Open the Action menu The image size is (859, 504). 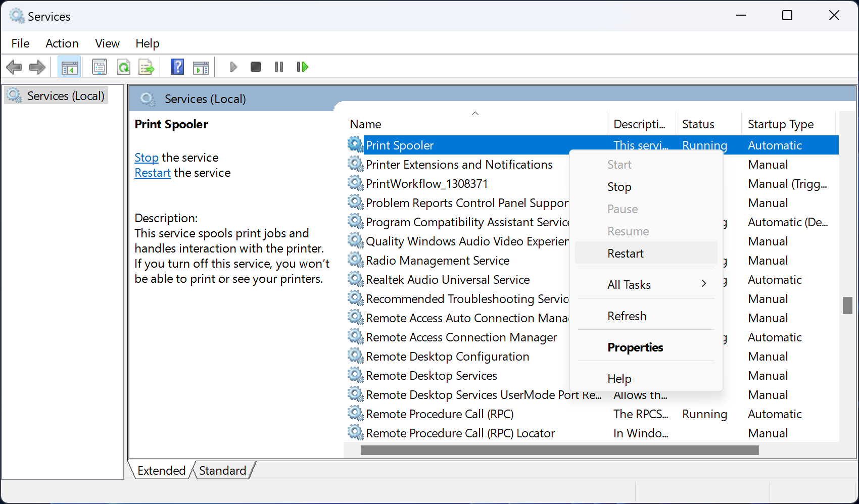62,43
